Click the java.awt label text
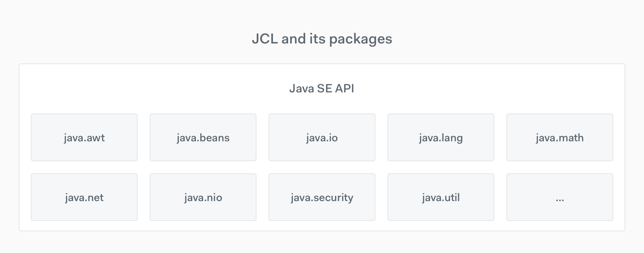 coord(84,138)
